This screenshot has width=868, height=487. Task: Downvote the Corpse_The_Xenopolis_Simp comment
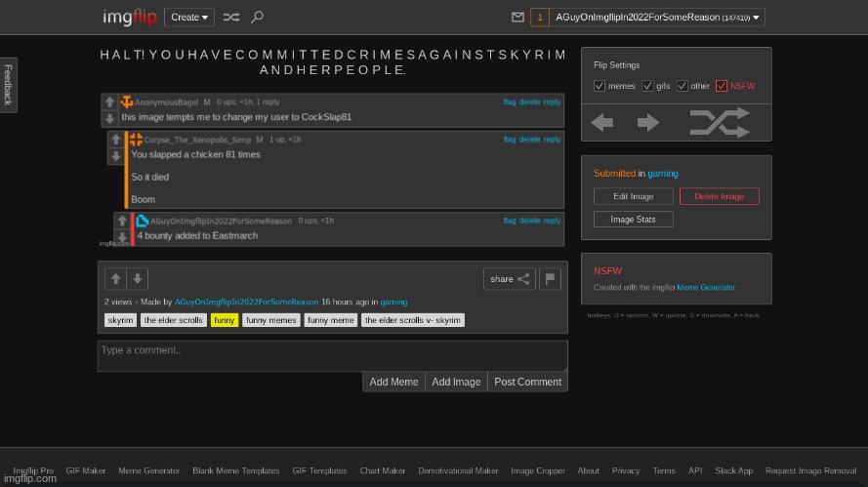(x=115, y=156)
